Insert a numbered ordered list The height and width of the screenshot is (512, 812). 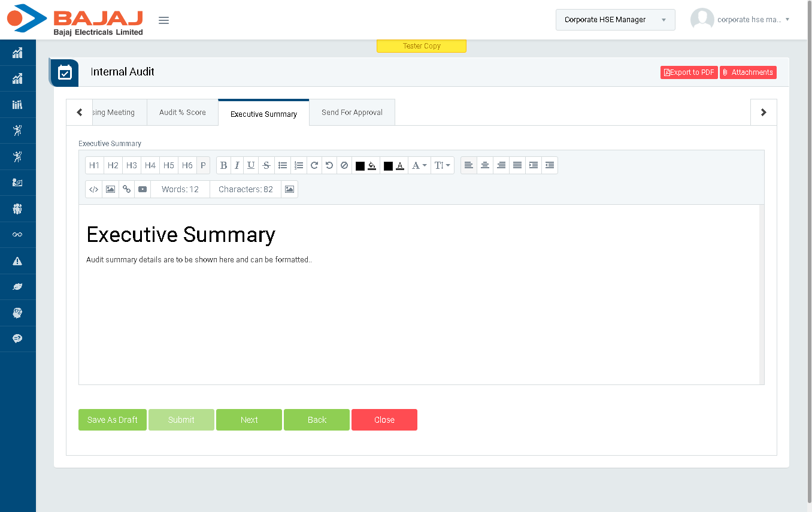(299, 166)
